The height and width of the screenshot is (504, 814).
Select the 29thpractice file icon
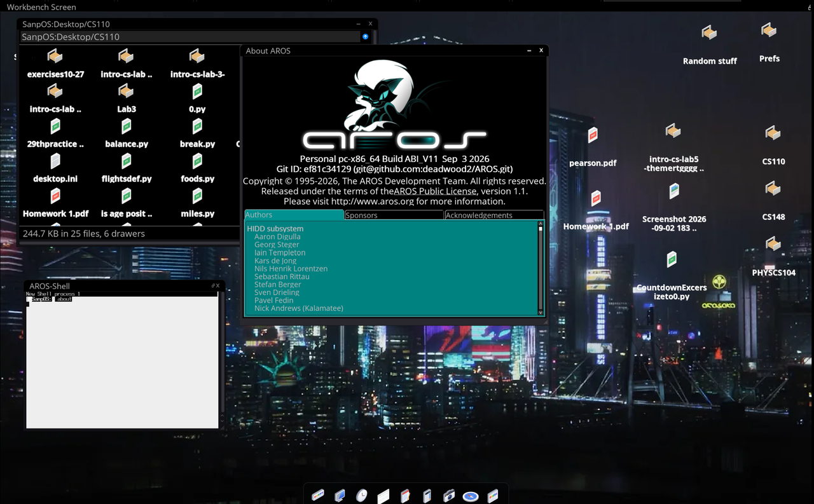click(55, 133)
